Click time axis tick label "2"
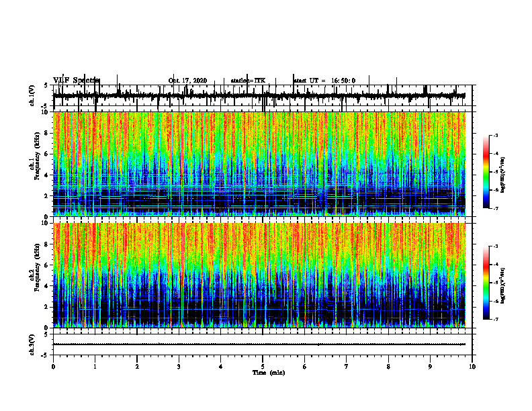 (137, 367)
